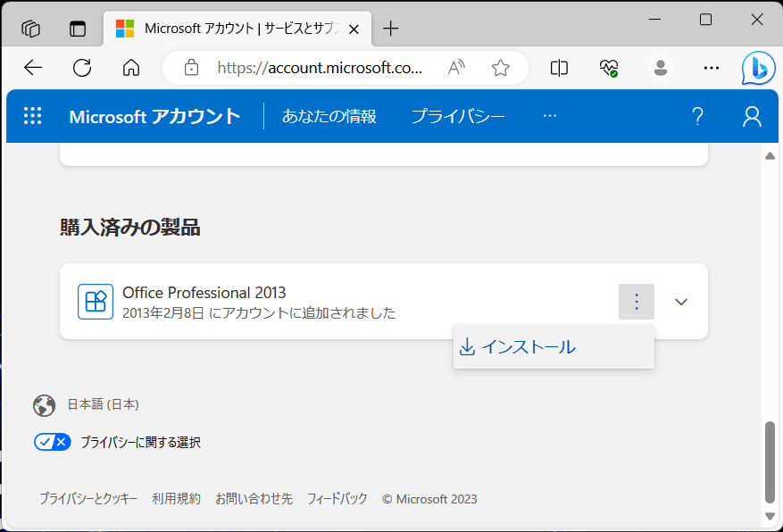
Task: Open split screen view in Edge
Action: tap(559, 68)
